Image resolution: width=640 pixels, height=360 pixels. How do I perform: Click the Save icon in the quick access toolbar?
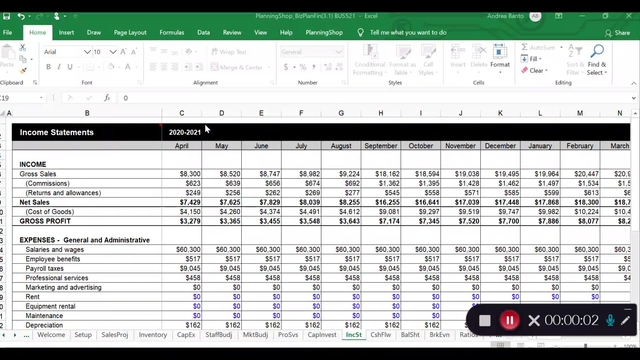tap(7, 16)
